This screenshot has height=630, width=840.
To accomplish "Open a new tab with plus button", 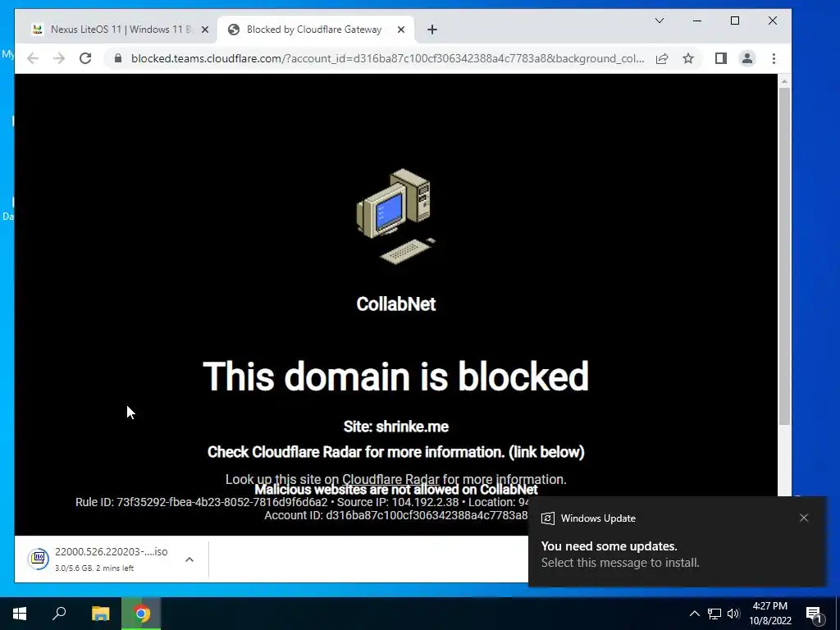I will point(432,30).
